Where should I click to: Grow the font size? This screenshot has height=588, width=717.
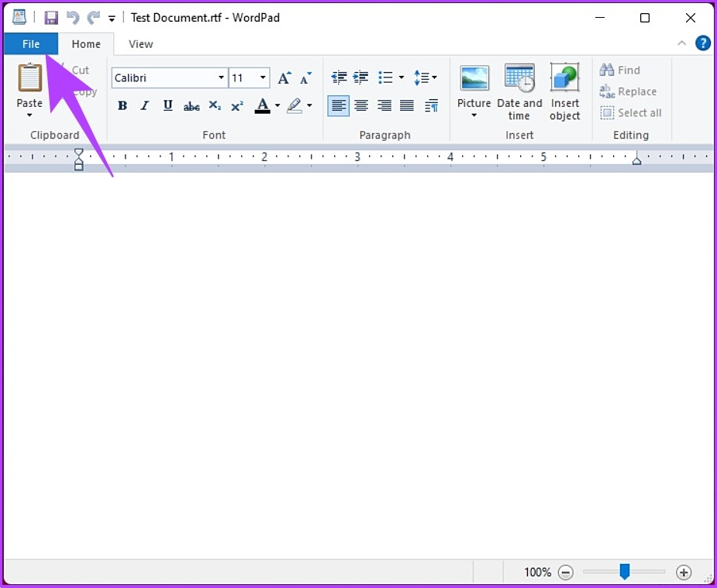pyautogui.click(x=284, y=78)
